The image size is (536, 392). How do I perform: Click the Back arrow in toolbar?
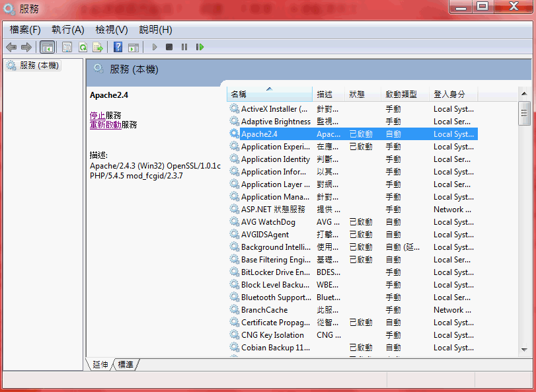11,47
